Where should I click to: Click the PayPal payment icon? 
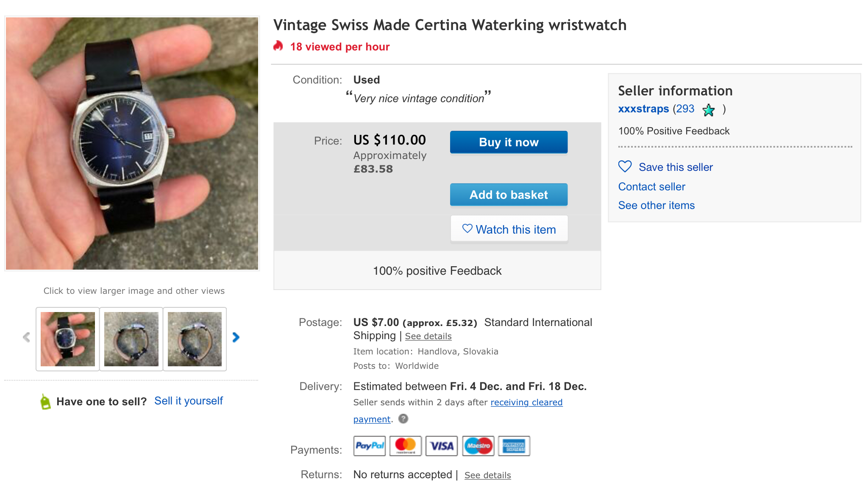(370, 446)
